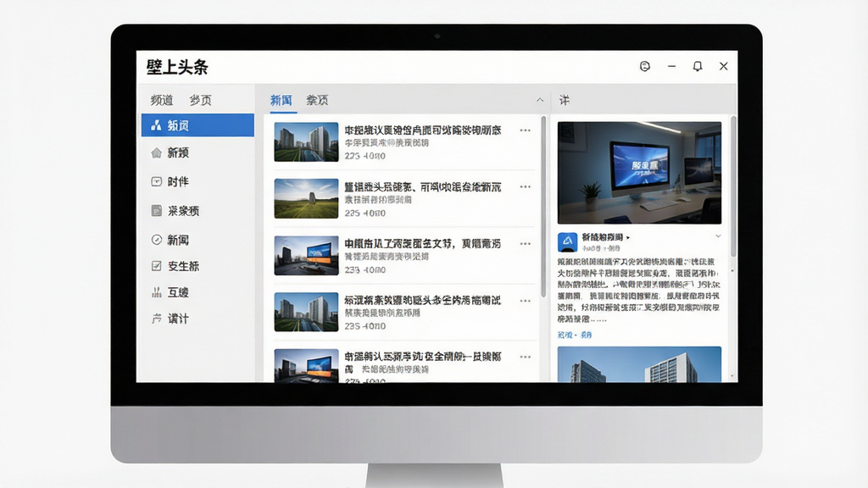Collapse the news list with the up chevron
Viewport: 868px width, 488px height.
540,100
